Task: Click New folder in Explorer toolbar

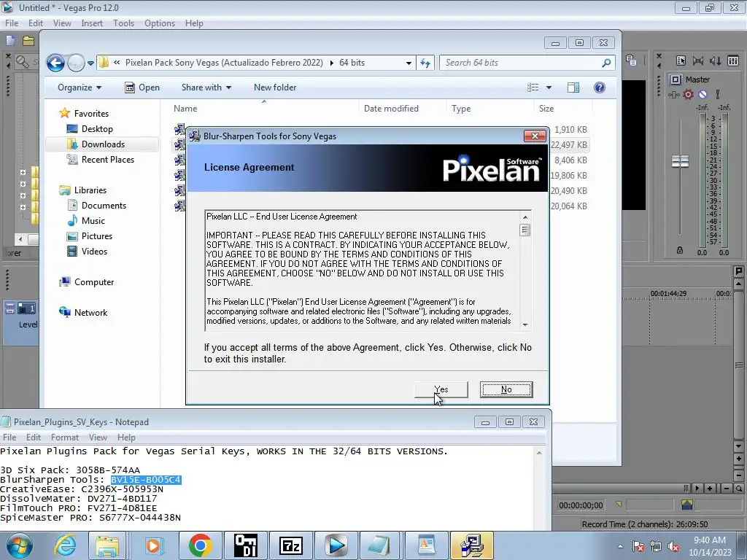Action: coord(275,87)
